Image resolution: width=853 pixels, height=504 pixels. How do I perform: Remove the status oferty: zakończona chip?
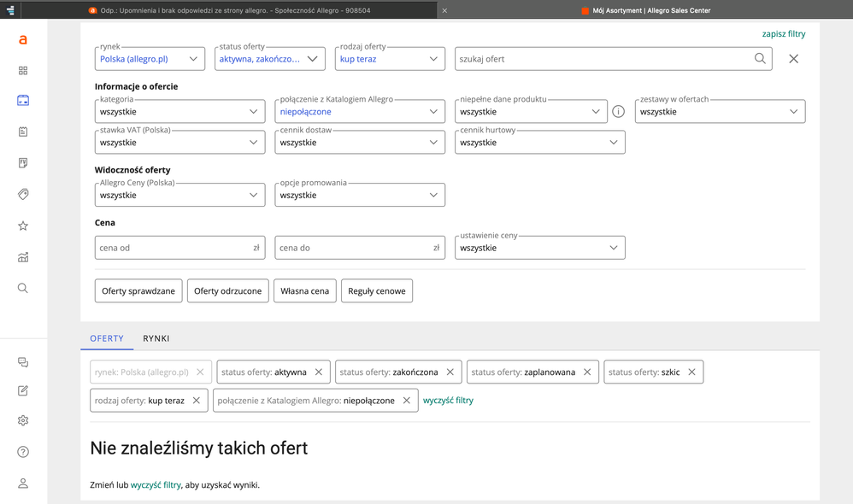pyautogui.click(x=450, y=372)
